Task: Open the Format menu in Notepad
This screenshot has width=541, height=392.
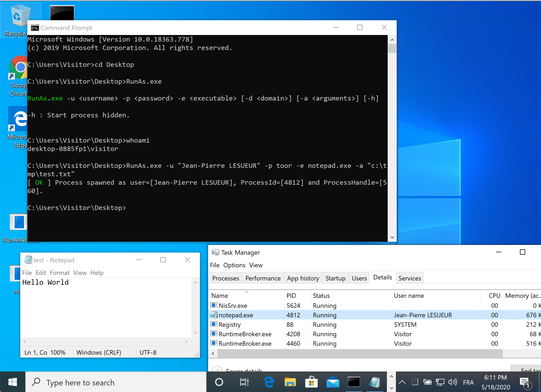Action: pyautogui.click(x=60, y=273)
